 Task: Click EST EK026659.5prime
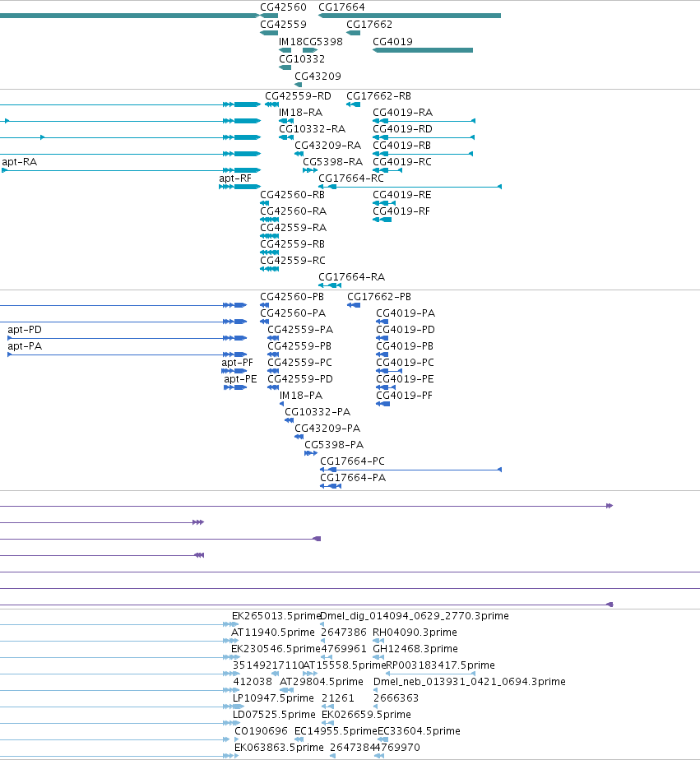pyautogui.click(x=366, y=715)
